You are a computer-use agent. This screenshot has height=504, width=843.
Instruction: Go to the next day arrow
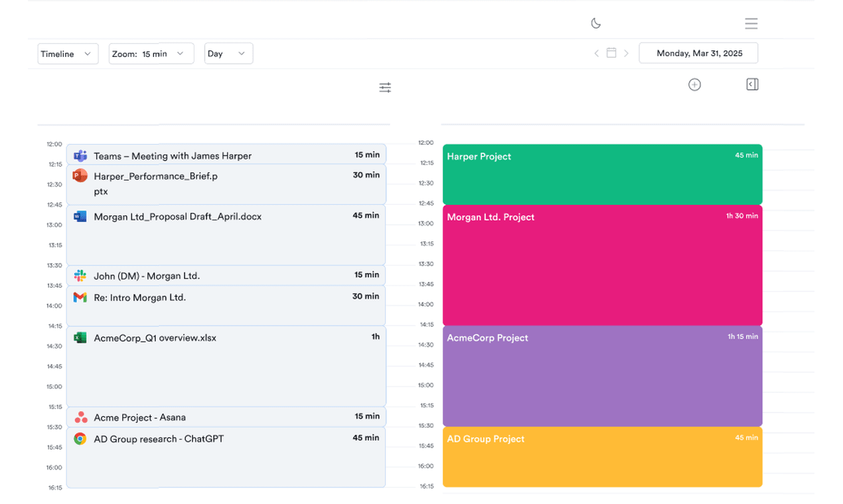point(626,53)
